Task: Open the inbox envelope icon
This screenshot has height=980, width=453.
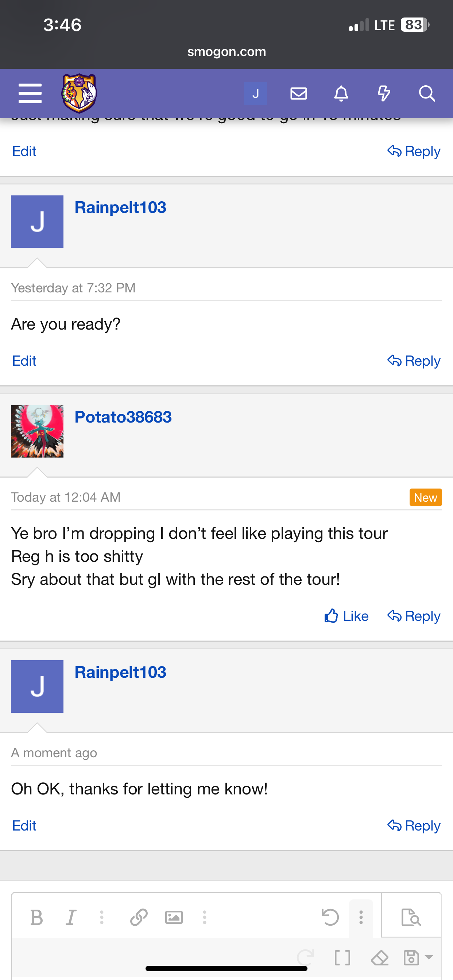Action: 298,94
